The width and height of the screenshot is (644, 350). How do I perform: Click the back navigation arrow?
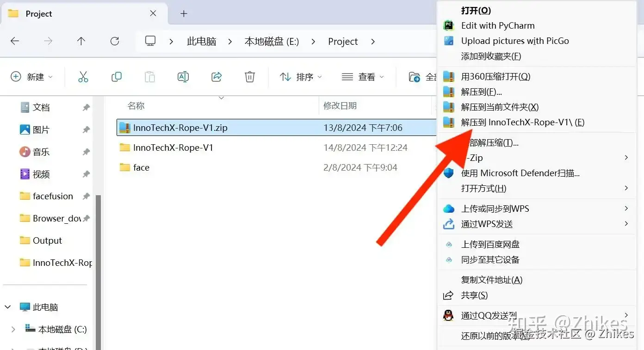click(15, 41)
